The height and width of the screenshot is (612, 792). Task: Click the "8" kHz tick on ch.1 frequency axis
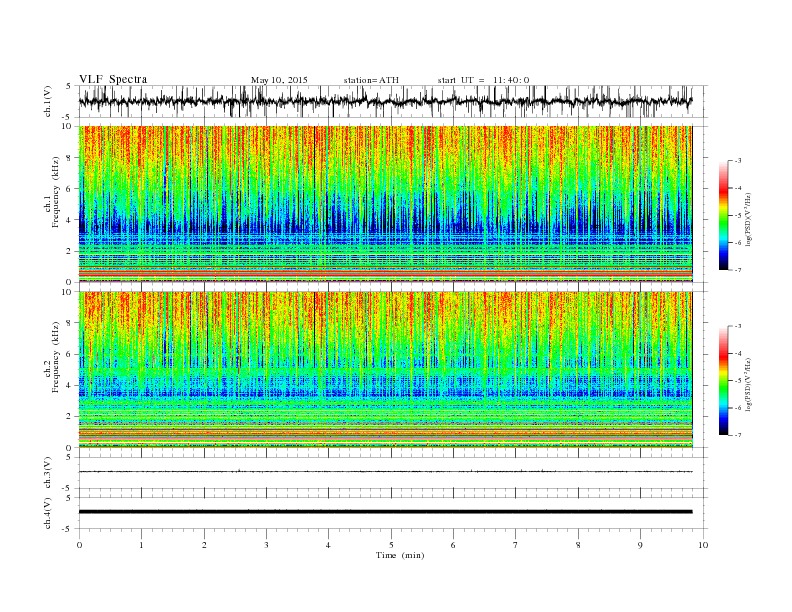pos(69,158)
